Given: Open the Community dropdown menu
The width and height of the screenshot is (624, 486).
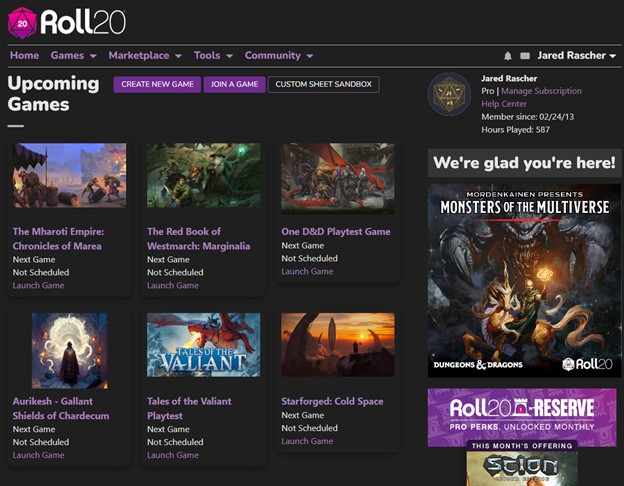Looking at the screenshot, I should click(279, 56).
